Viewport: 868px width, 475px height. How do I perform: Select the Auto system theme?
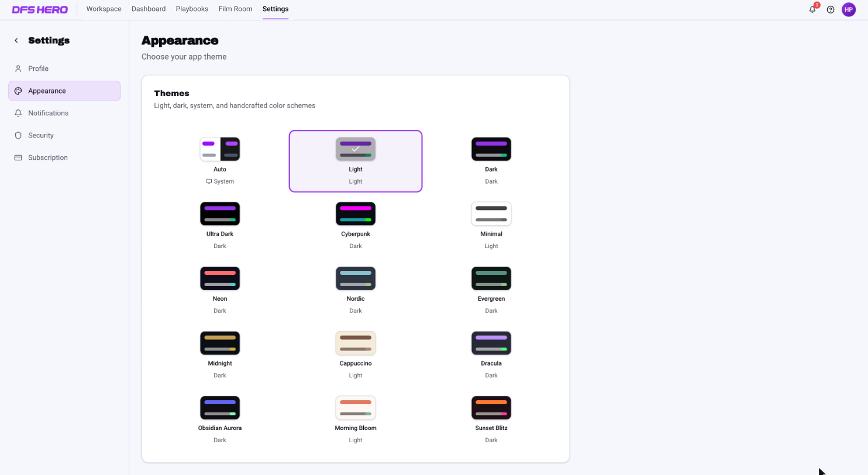pos(220,161)
